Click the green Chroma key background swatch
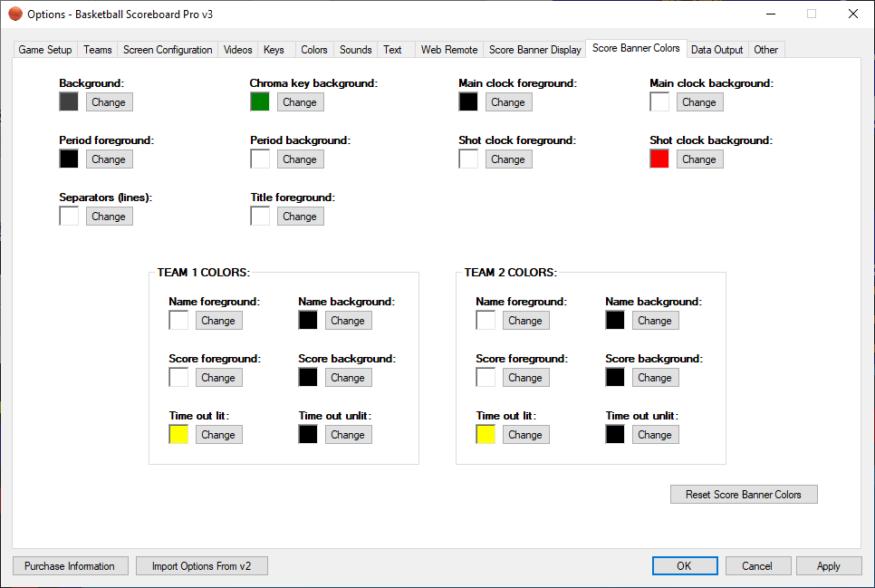 click(x=260, y=102)
